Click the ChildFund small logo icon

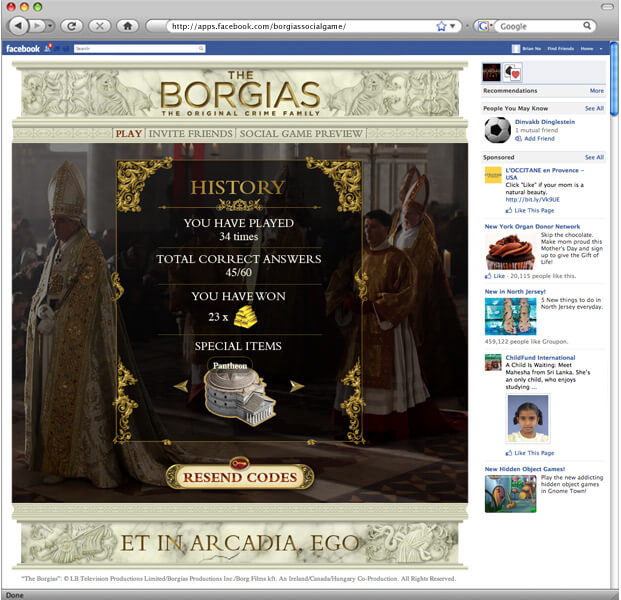(x=493, y=362)
